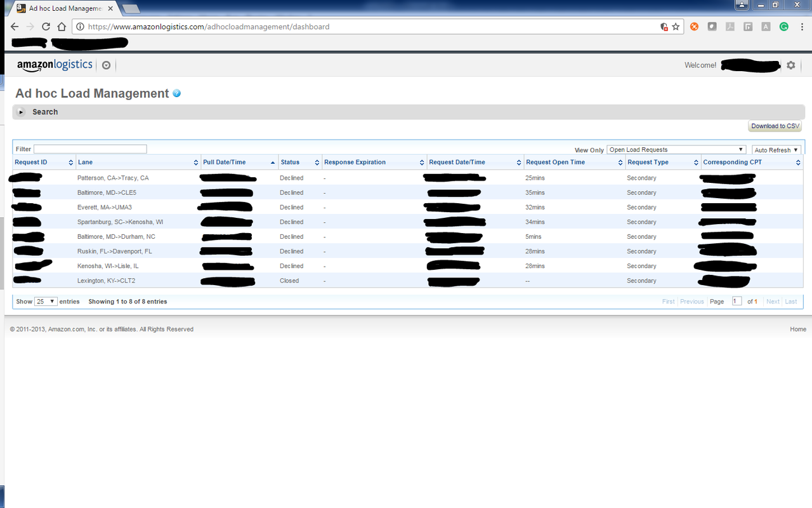Select the Ruskin, FL->Davenport, FL lane

115,251
